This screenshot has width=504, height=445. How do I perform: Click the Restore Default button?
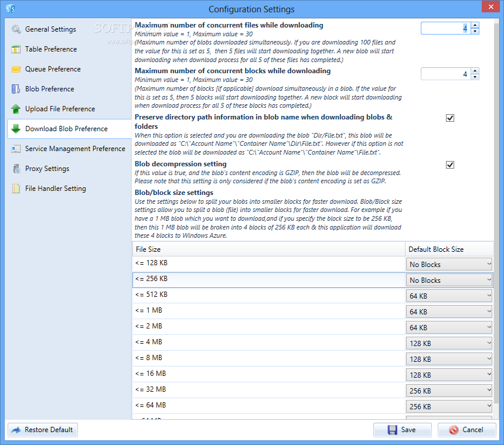(x=43, y=430)
